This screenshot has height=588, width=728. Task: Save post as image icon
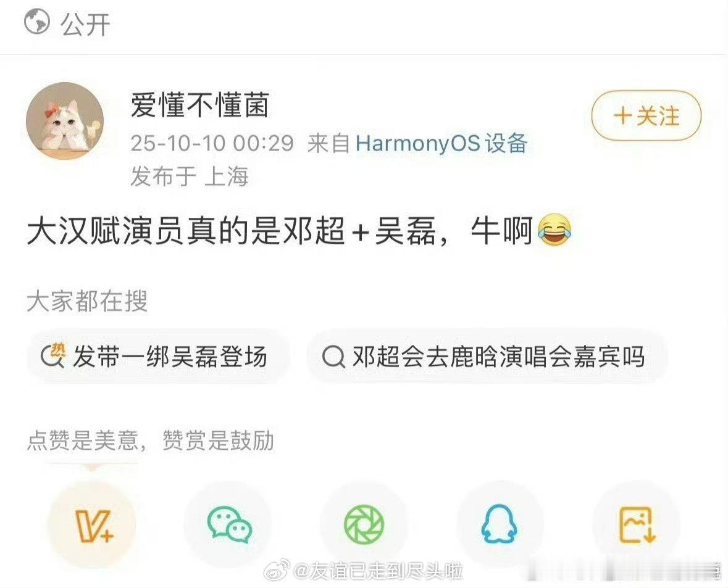(637, 524)
